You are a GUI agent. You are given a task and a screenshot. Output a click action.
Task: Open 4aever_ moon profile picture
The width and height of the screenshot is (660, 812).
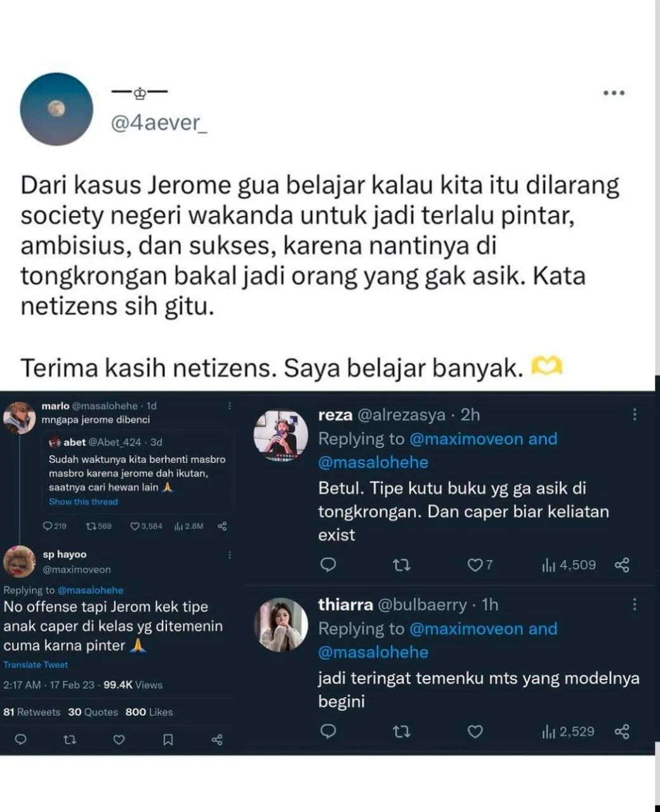tap(56, 109)
